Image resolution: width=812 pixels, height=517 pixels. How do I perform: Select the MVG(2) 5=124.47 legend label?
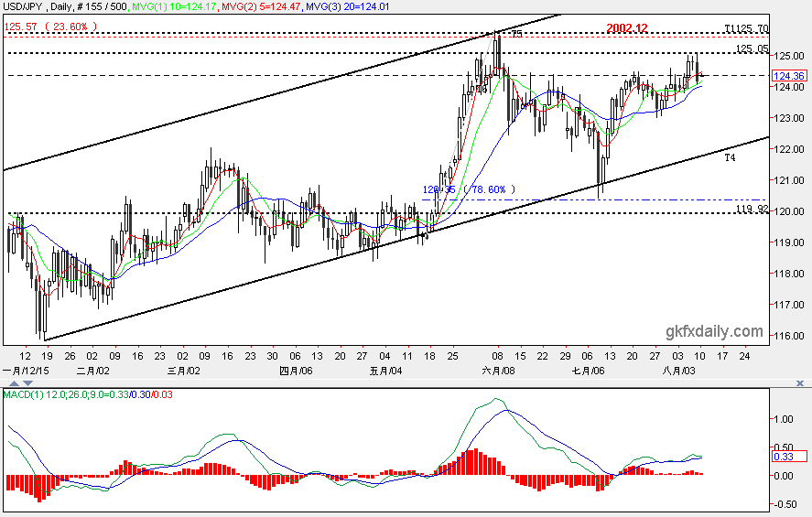[x=260, y=6]
